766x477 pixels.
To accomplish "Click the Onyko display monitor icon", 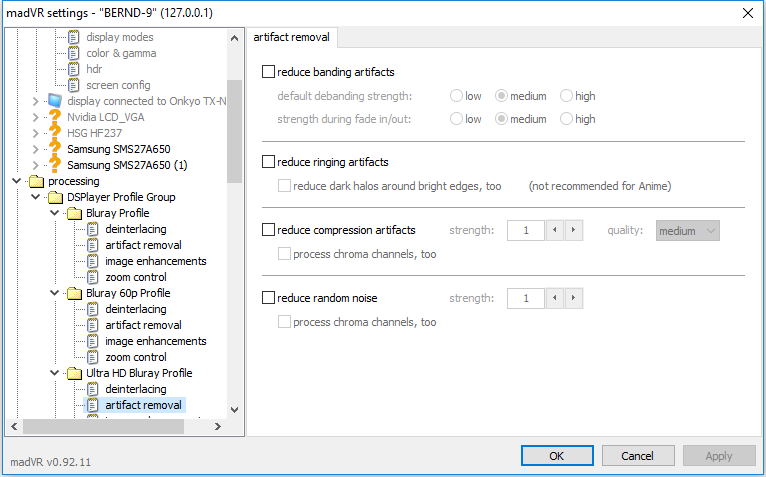I will (55, 101).
